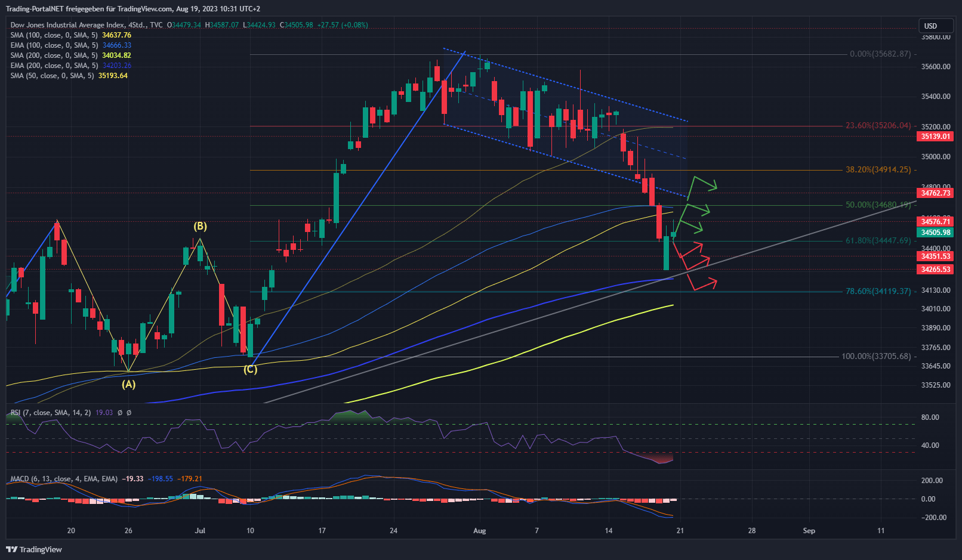Select the SMA (50) legend with value 35193.64
Image resolution: width=962 pixels, height=560 pixels.
(69, 76)
